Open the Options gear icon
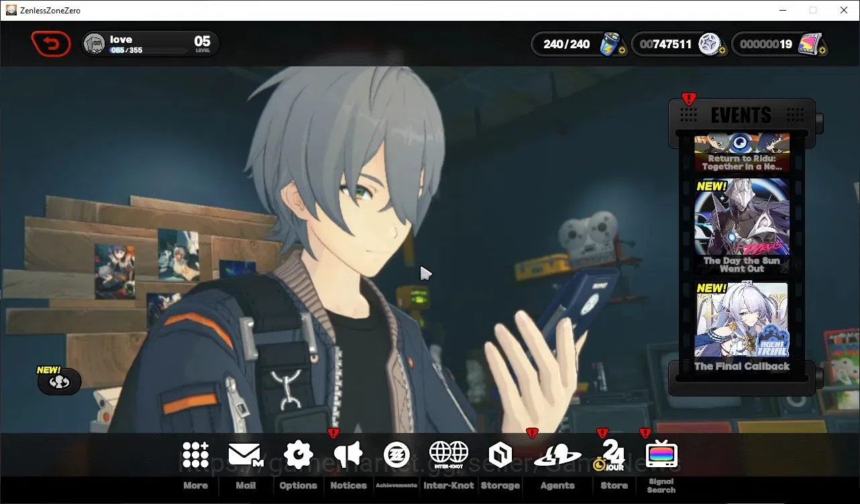 click(x=299, y=454)
